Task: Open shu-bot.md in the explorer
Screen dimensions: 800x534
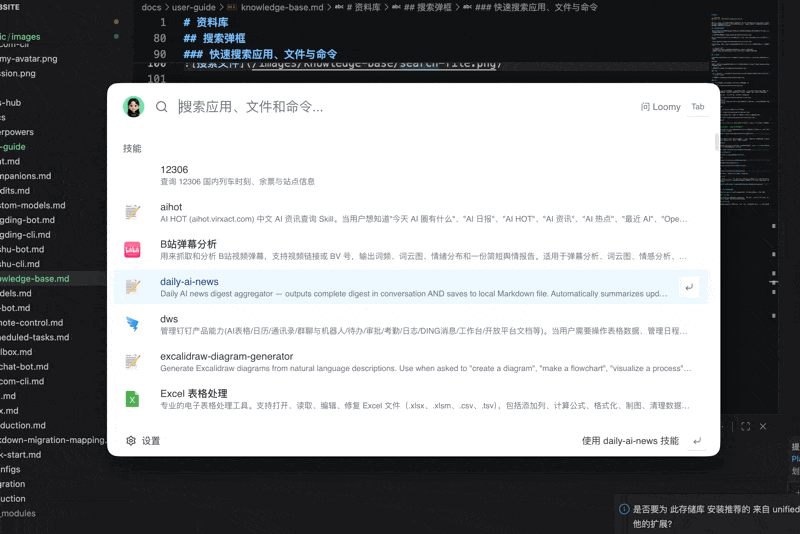Action: pyautogui.click(x=22, y=249)
